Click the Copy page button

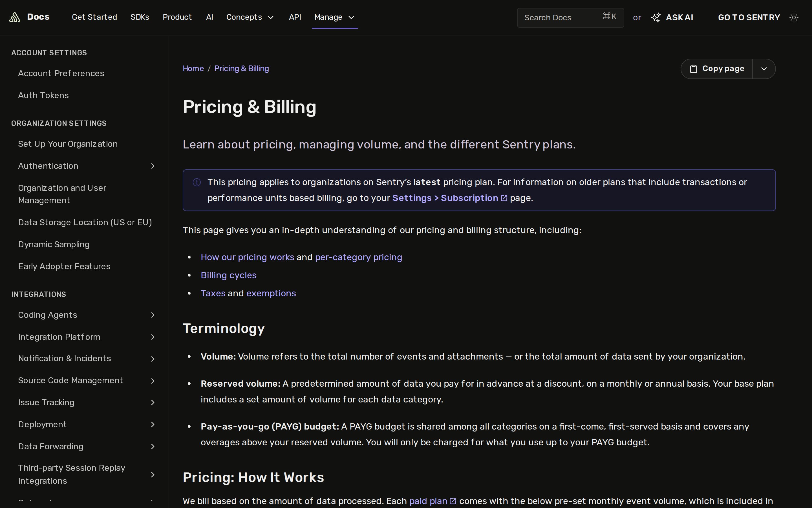(x=717, y=69)
